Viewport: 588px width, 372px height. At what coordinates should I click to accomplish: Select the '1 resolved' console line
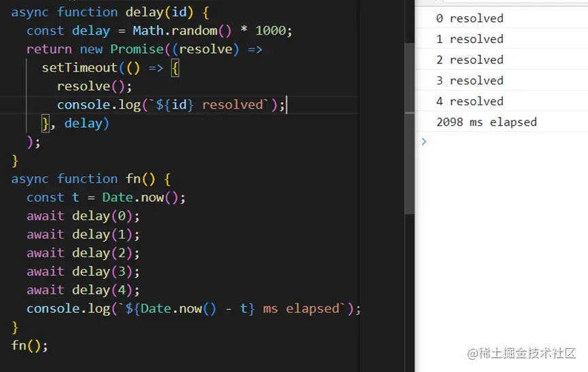point(470,39)
